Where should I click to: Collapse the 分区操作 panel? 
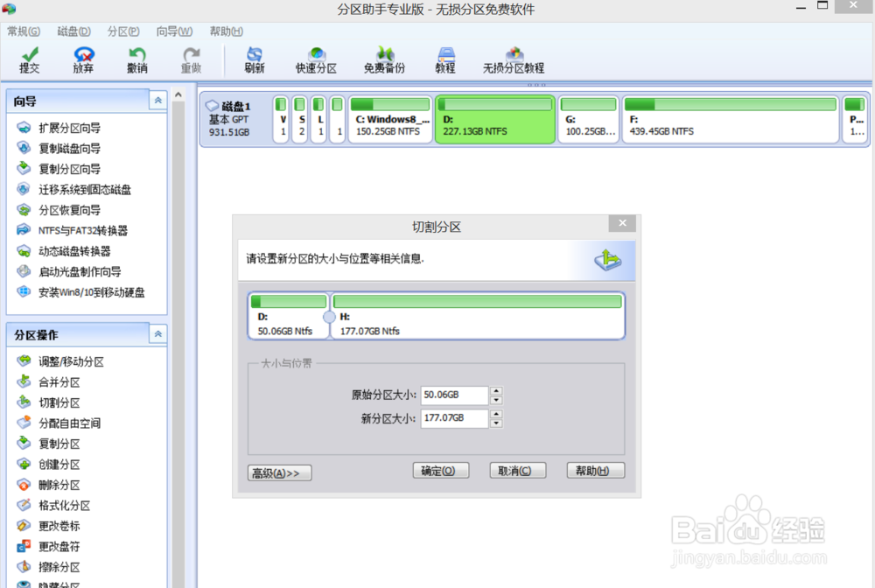click(157, 334)
